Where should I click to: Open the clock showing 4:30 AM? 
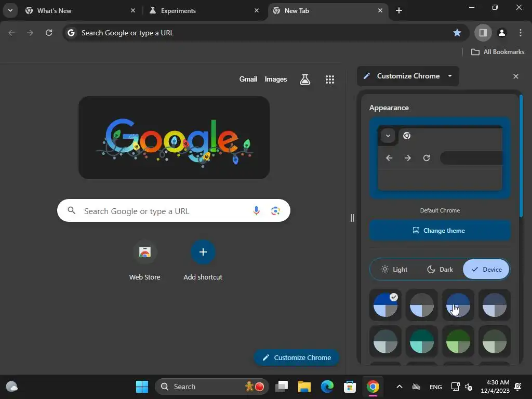click(x=495, y=387)
